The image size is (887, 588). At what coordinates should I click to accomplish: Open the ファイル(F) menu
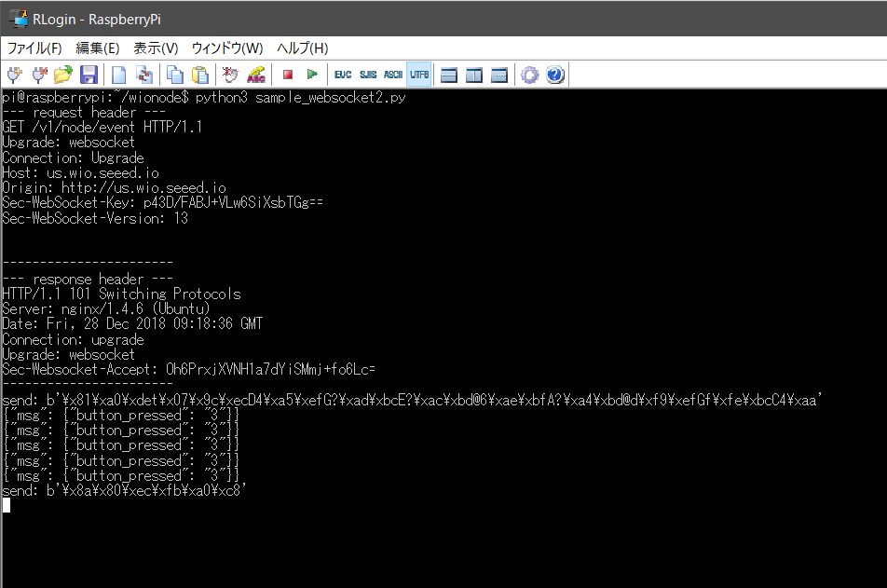[34, 48]
